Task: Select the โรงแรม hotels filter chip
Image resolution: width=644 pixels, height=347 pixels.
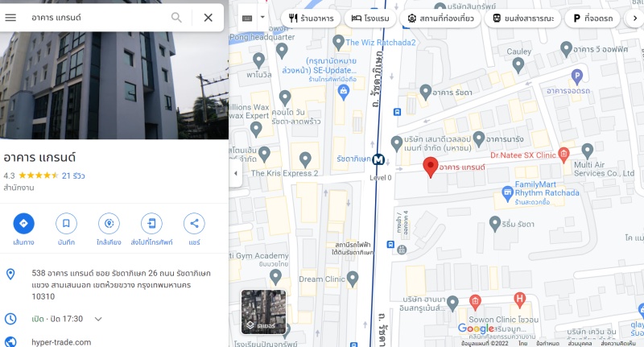Action: click(370, 18)
